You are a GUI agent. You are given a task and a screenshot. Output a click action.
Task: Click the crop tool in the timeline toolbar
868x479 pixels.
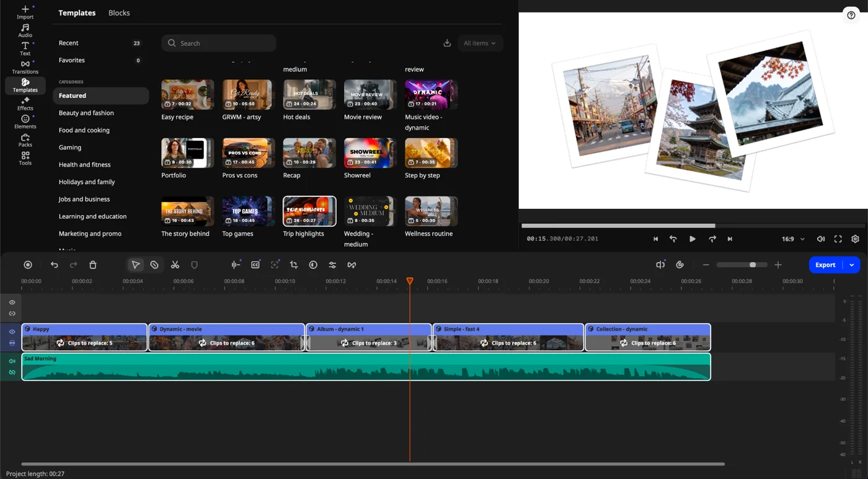pyautogui.click(x=294, y=265)
